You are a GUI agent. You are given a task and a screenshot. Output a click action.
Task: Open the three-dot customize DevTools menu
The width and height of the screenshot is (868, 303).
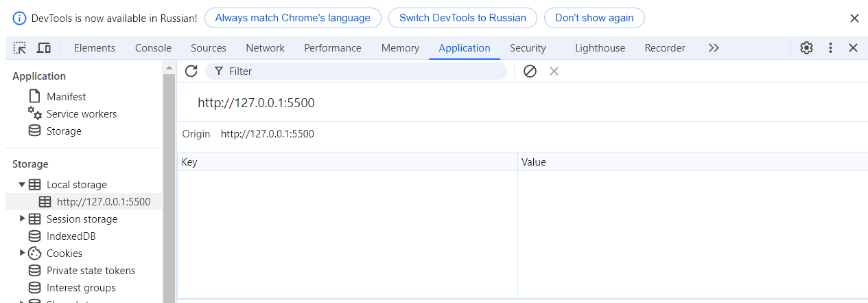[830, 48]
